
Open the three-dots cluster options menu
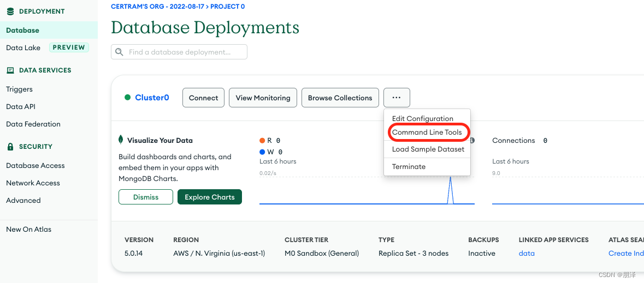[397, 98]
